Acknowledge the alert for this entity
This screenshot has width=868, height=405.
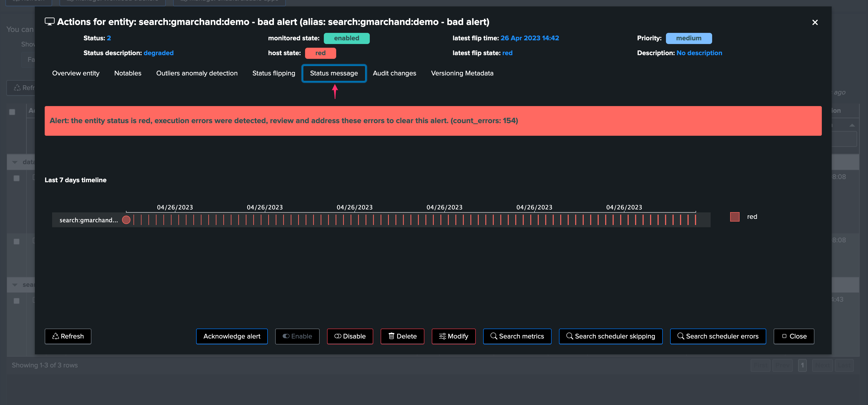(x=232, y=336)
